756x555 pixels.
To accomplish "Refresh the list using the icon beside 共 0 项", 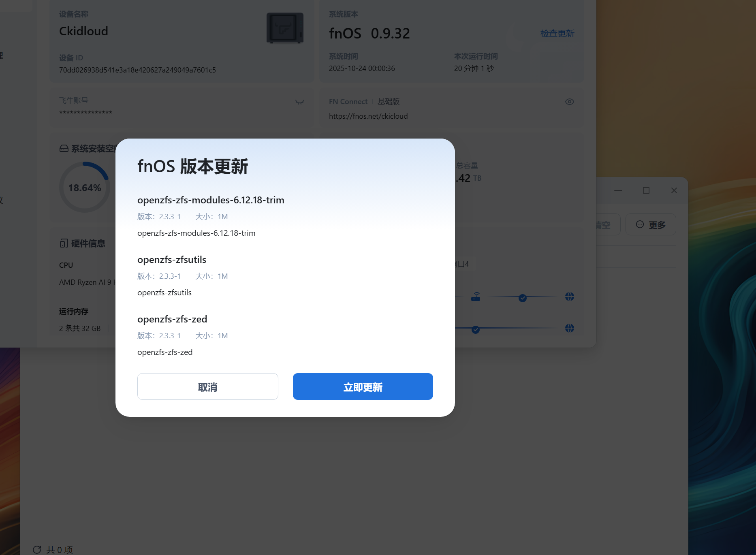I will (37, 550).
